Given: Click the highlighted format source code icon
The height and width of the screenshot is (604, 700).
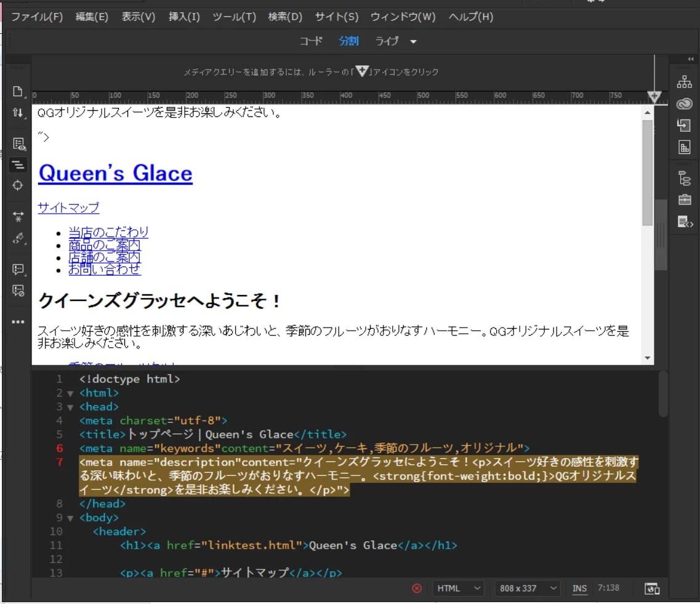Looking at the screenshot, I should 18,165.
